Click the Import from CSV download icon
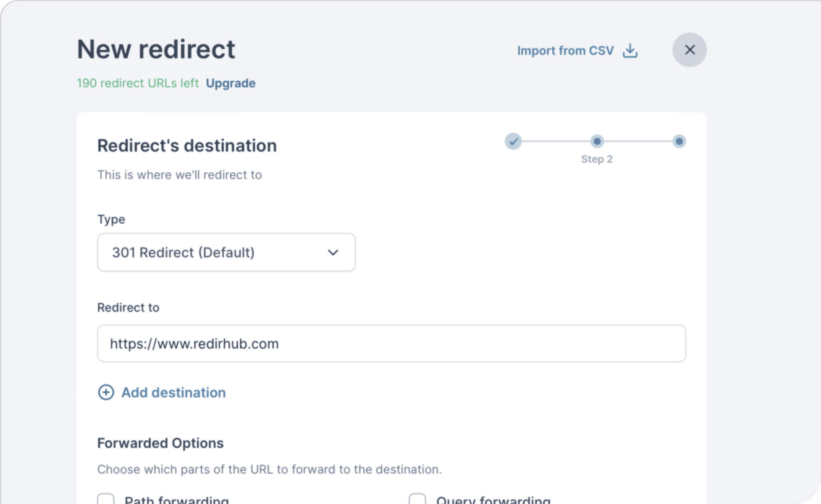 (629, 50)
